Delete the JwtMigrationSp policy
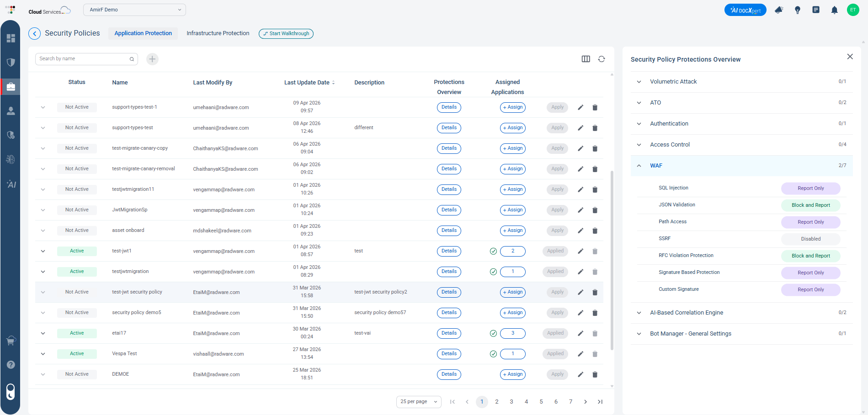Image resolution: width=868 pixels, height=415 pixels. click(595, 210)
